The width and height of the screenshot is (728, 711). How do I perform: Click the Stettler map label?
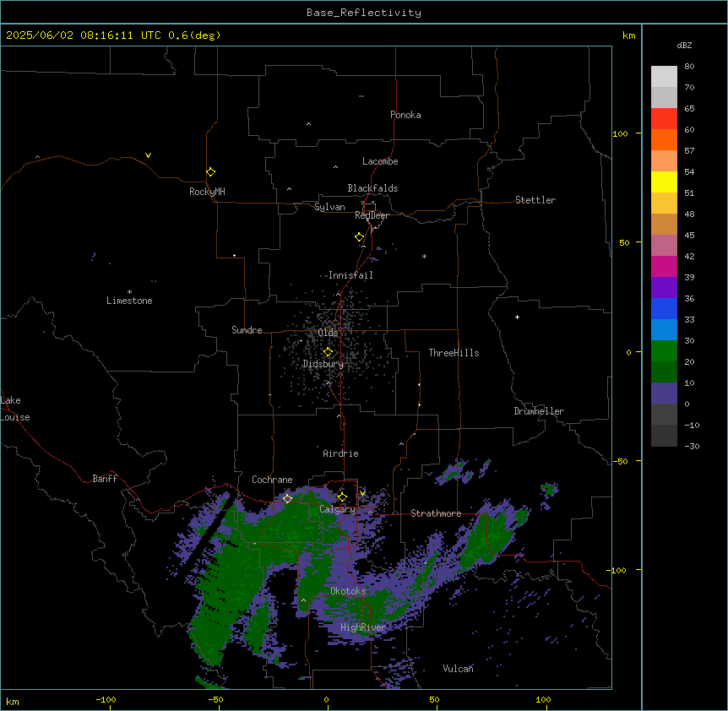pyautogui.click(x=535, y=200)
